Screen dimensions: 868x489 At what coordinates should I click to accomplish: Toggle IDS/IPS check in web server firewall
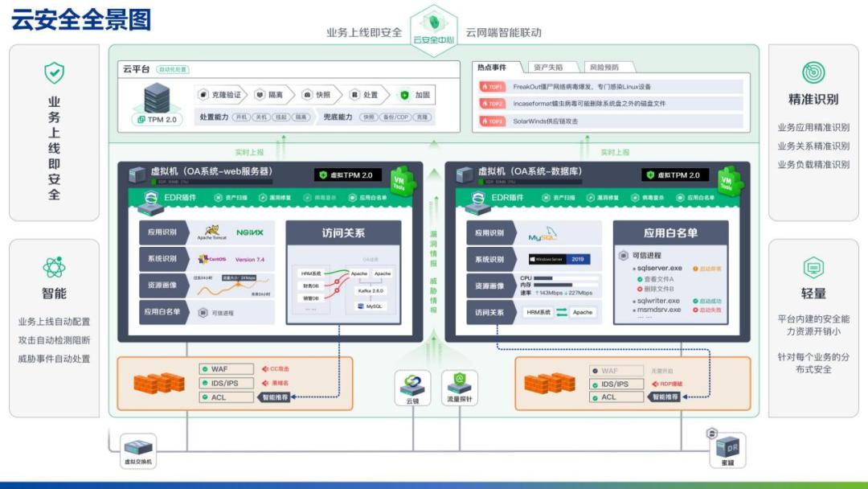pyautogui.click(x=204, y=384)
